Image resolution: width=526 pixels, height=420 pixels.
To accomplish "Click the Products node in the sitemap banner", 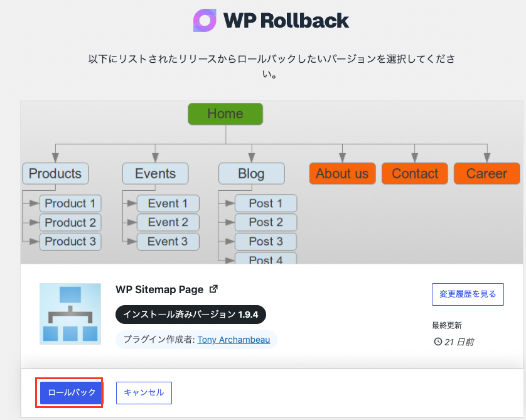I will point(55,173).
